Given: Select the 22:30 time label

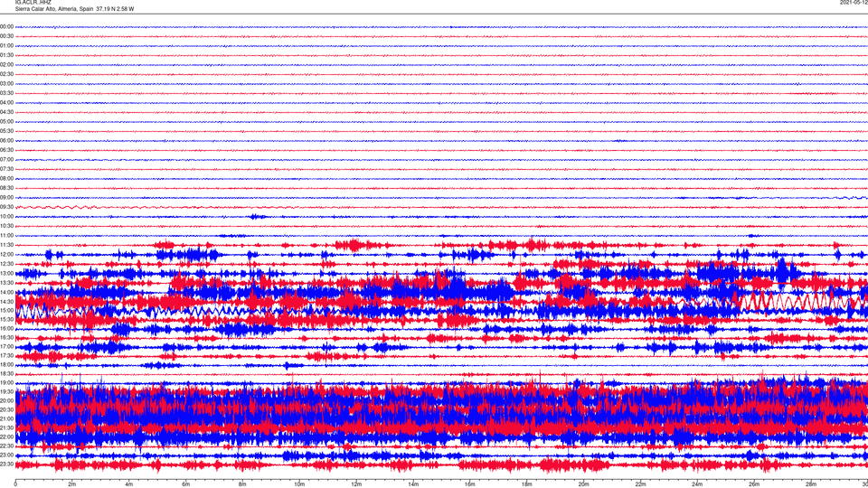Looking at the screenshot, I should 6,446.
